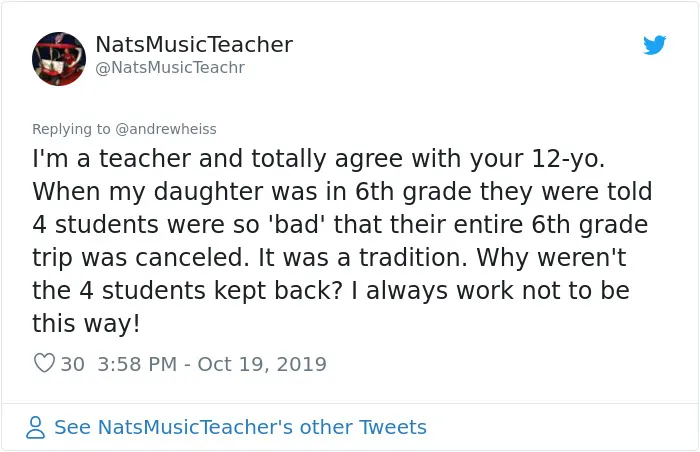Click the person silhouette icon beside See other Tweets
This screenshot has height=452, width=700.
[35, 427]
